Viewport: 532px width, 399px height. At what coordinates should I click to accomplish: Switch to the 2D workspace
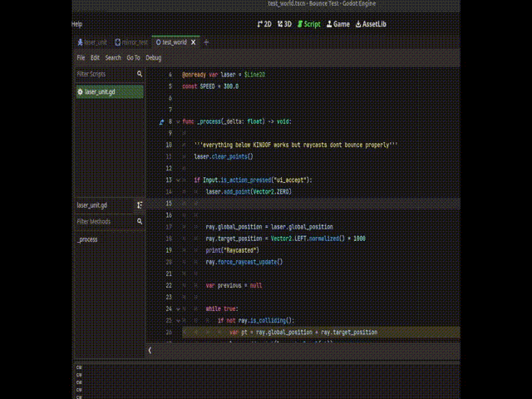coord(264,24)
